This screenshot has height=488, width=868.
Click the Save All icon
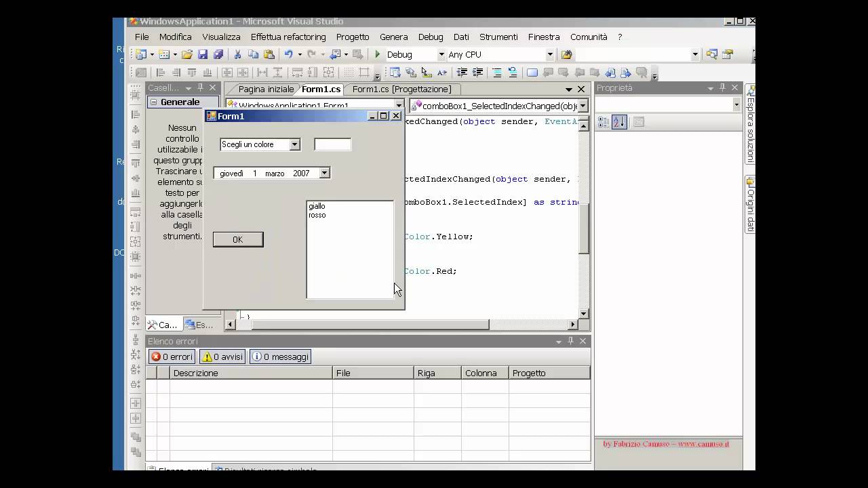[218, 54]
